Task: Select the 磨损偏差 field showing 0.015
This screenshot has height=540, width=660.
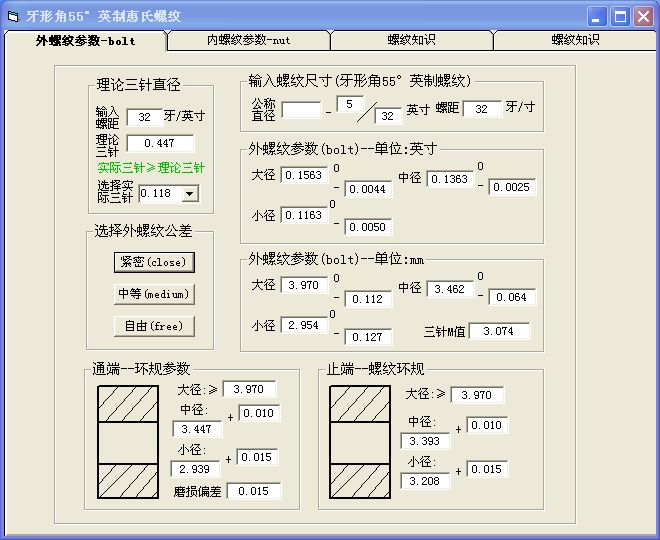Action: (x=254, y=491)
